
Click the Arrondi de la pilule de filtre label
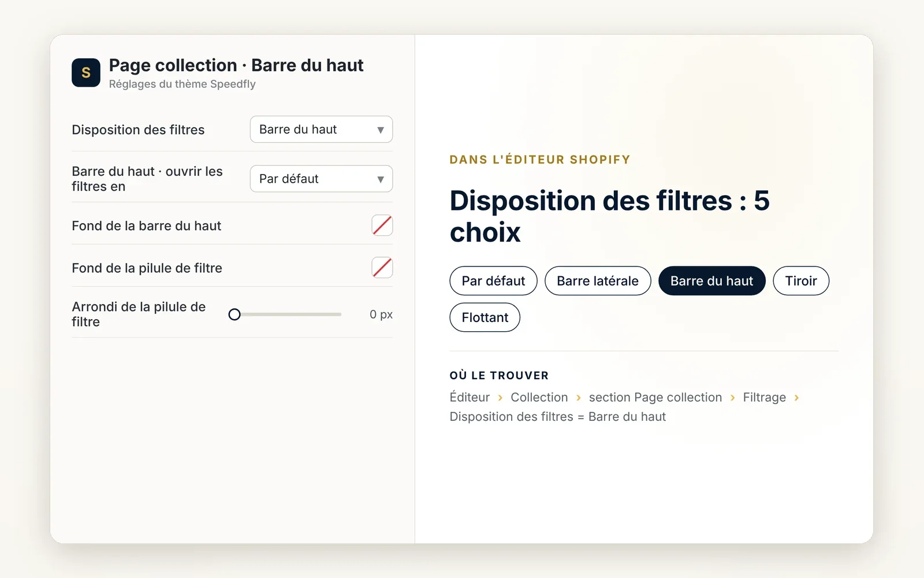pos(139,314)
